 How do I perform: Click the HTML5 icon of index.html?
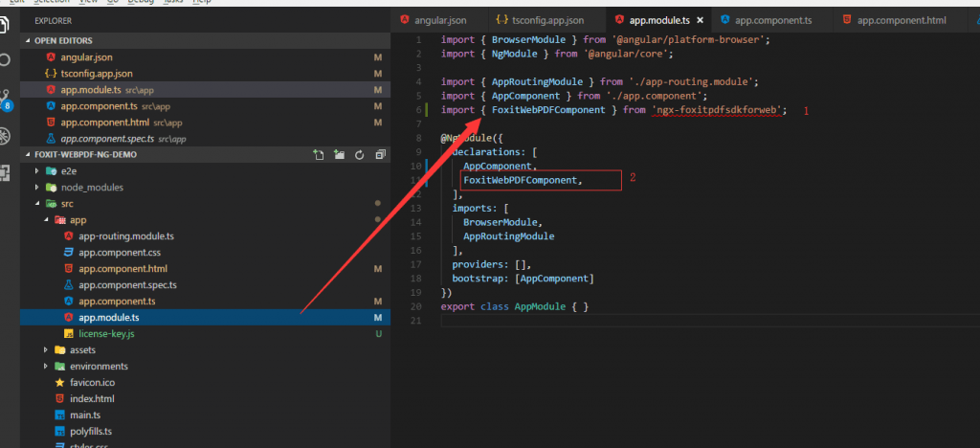click(59, 398)
